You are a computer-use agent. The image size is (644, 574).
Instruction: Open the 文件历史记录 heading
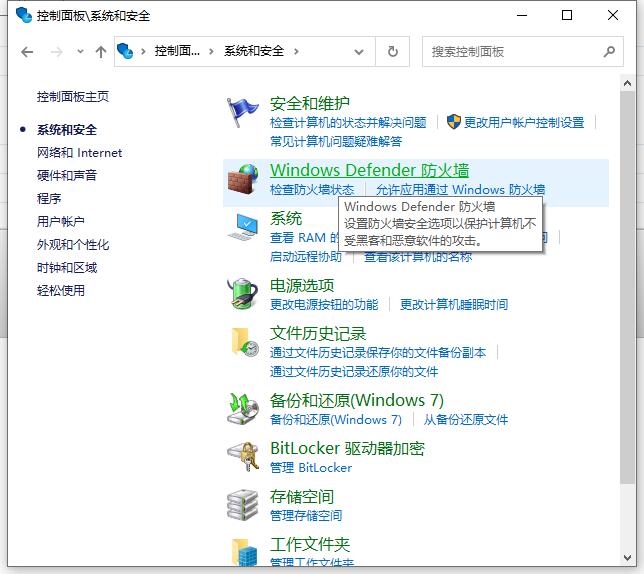click(x=318, y=333)
